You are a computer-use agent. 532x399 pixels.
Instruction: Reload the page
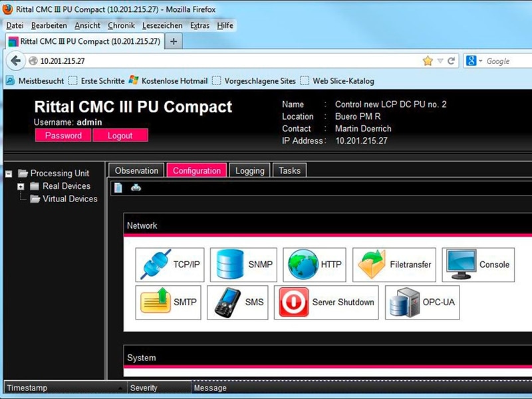(x=451, y=61)
